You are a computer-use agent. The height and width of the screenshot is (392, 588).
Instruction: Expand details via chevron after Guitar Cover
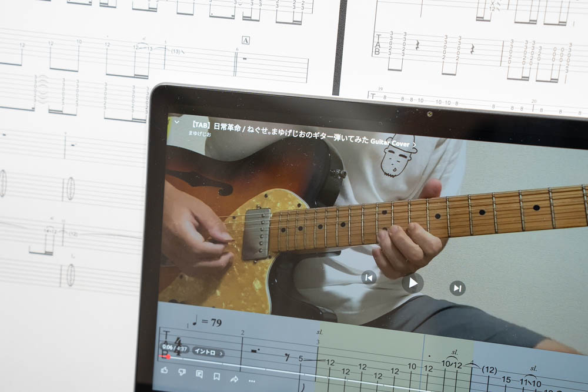point(415,143)
